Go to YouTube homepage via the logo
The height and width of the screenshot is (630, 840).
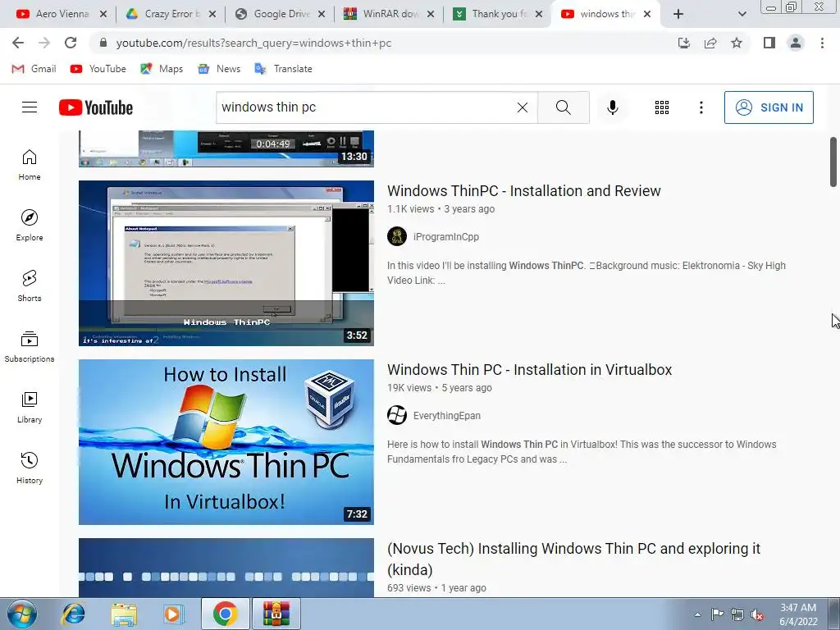click(96, 107)
